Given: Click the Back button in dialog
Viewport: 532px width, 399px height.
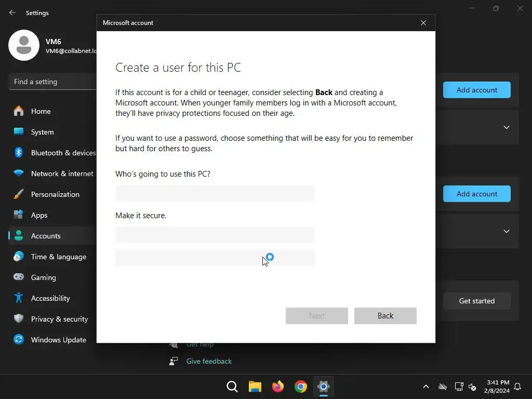Looking at the screenshot, I should point(385,316).
